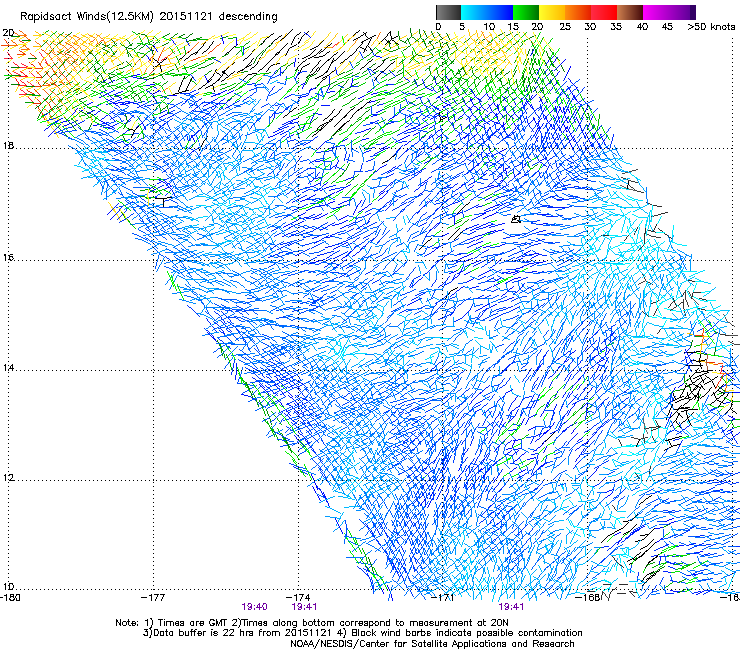Click the NOAA/NESDIS credit line
This screenshot has height=650, width=740.
pos(432,644)
